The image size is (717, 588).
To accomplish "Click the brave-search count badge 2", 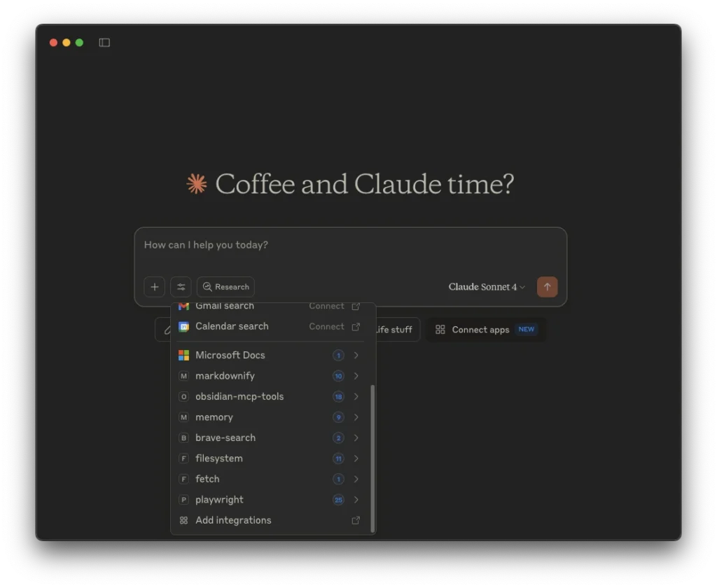I will pyautogui.click(x=338, y=437).
